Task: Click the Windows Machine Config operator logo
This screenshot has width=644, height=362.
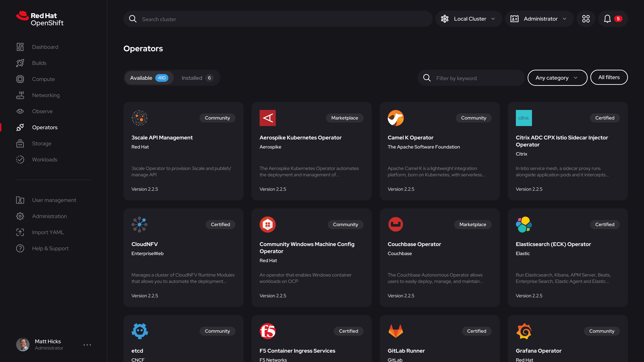Action: click(x=267, y=225)
